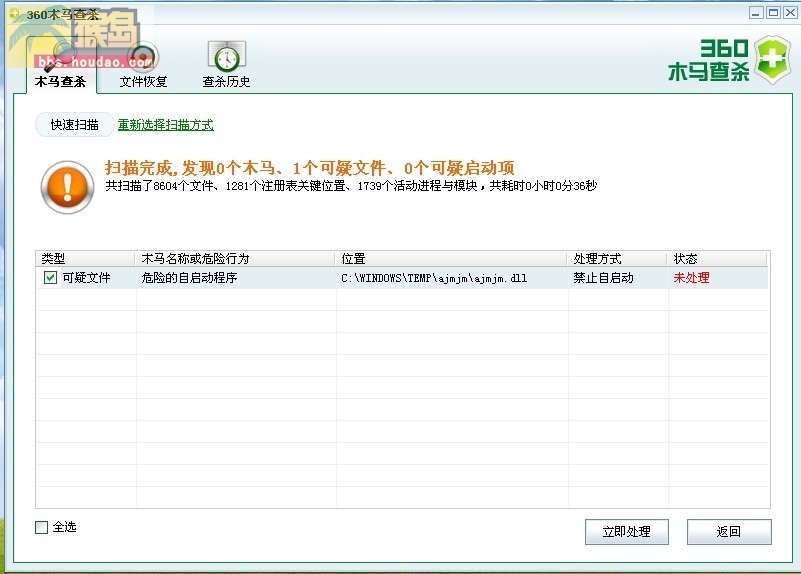Image resolution: width=801 pixels, height=574 pixels.
Task: Click the red 未处理 status
Action: (691, 278)
